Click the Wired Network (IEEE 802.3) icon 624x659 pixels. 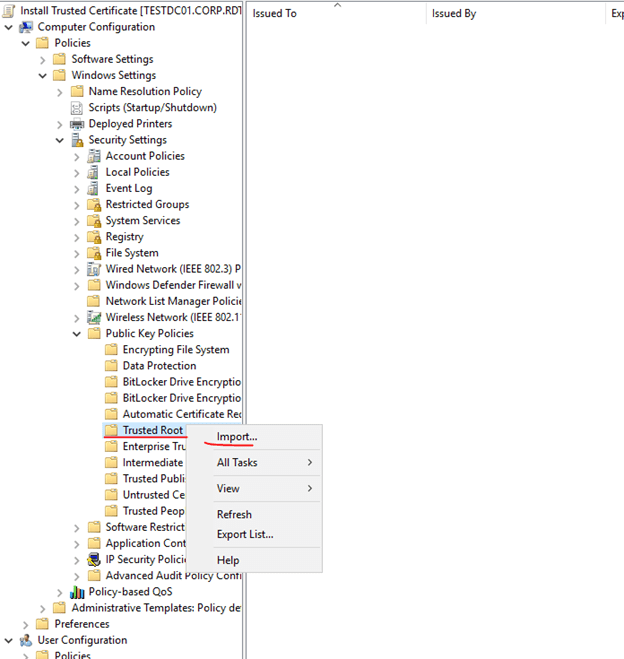[94, 269]
